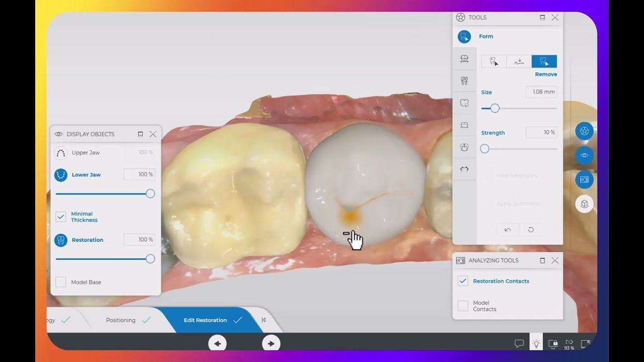Select the Edit Restoration step tab
Screen dimensions: 644x362
(205, 320)
